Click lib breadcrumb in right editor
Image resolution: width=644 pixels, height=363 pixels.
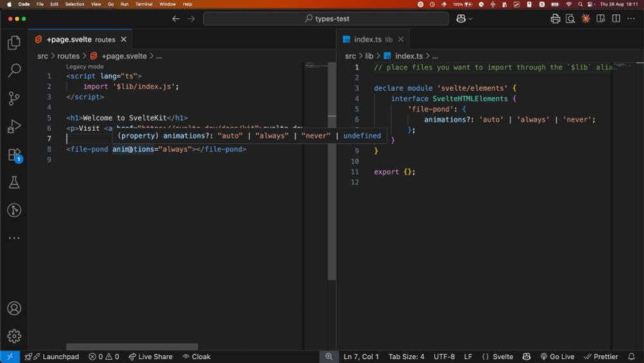(x=369, y=56)
